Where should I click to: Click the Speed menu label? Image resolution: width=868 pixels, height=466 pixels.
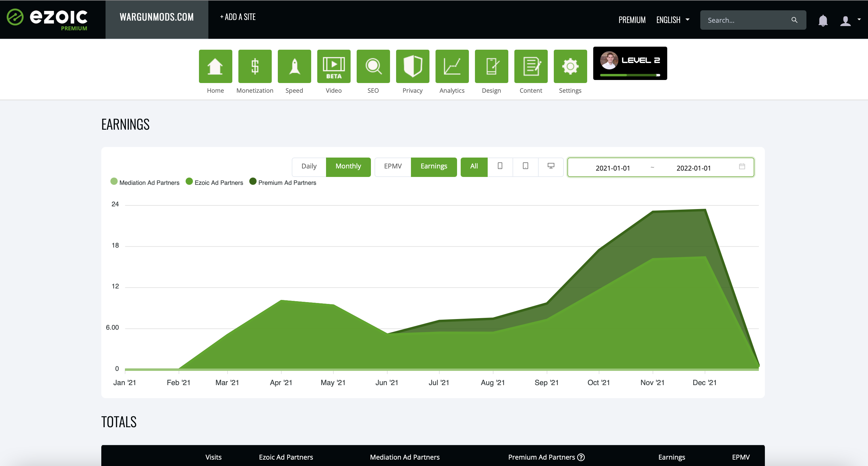pos(294,90)
